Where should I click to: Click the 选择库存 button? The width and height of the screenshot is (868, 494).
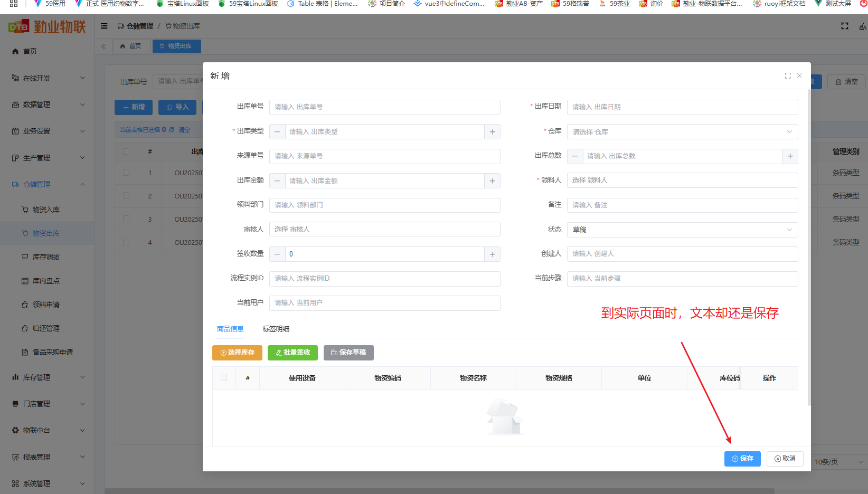pos(237,353)
